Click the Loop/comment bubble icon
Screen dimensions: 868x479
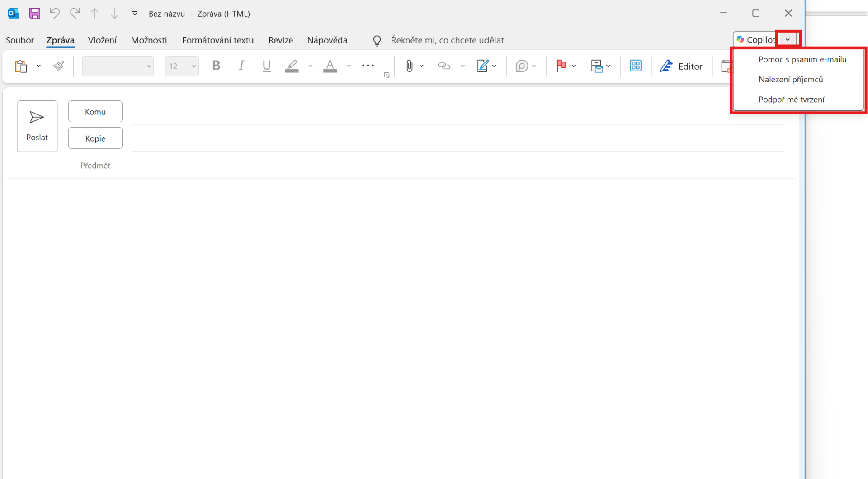[x=522, y=66]
